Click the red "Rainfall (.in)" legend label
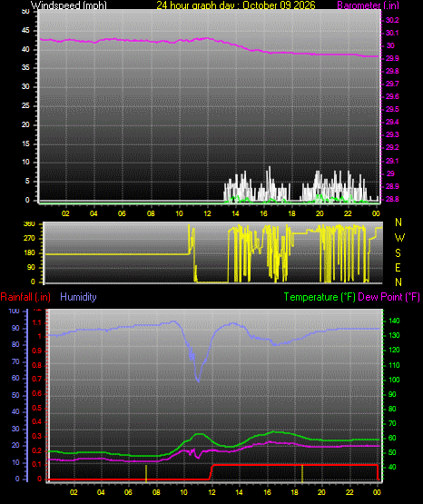 25,297
